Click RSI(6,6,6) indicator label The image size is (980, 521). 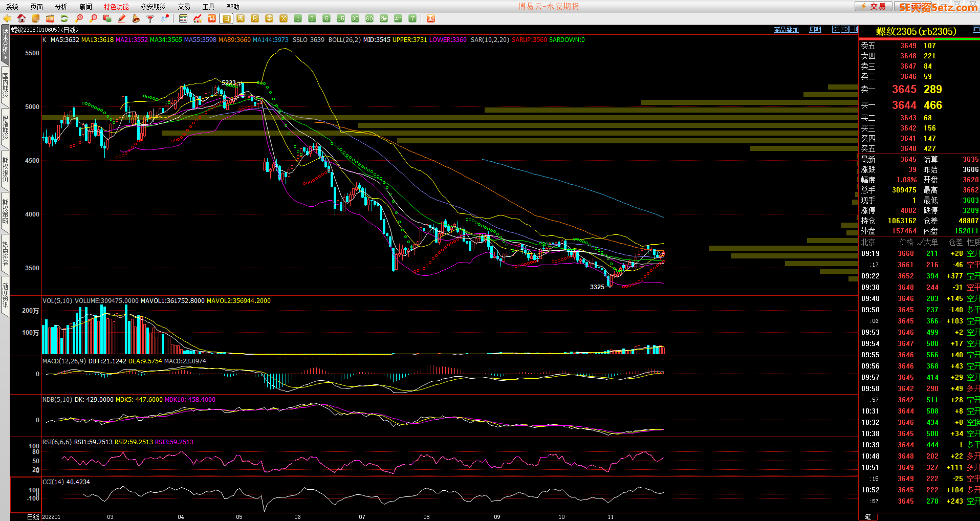(57, 442)
